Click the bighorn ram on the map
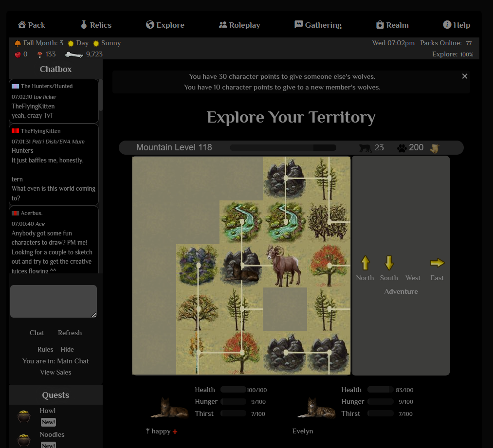Screen dimensions: 493x448 click(x=285, y=266)
